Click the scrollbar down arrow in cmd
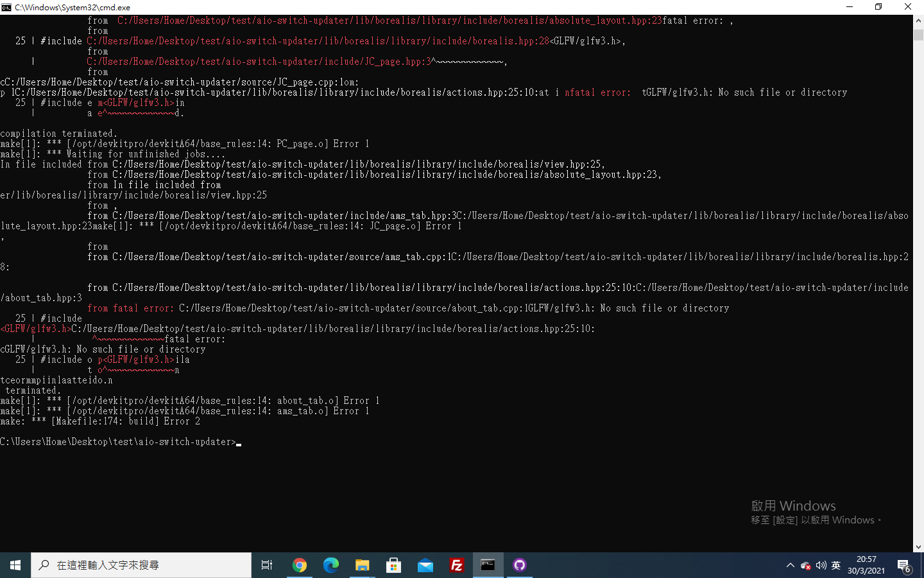 919,547
